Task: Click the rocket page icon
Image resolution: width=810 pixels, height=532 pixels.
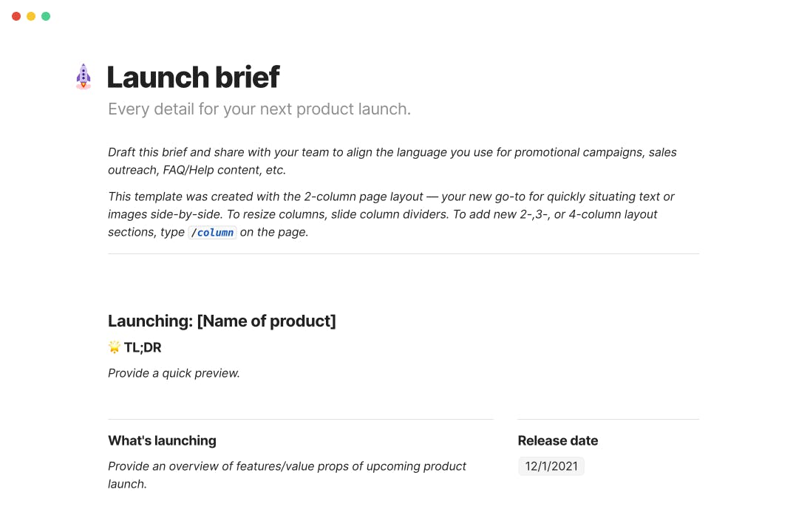Action: pyautogui.click(x=84, y=76)
